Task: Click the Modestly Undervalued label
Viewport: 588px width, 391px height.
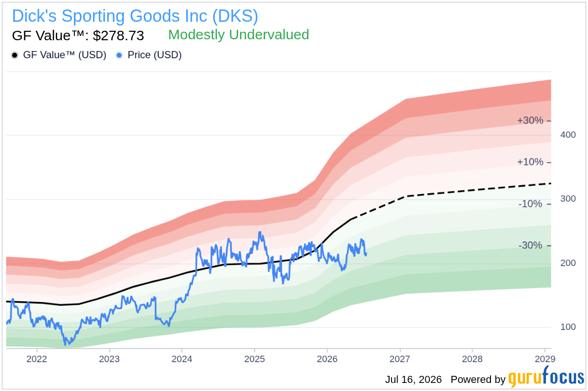Action: (x=239, y=35)
